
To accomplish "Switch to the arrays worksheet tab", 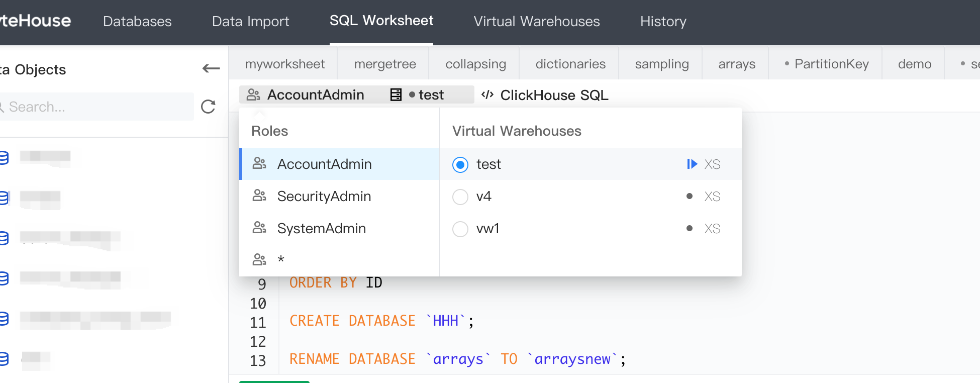I will pyautogui.click(x=737, y=64).
